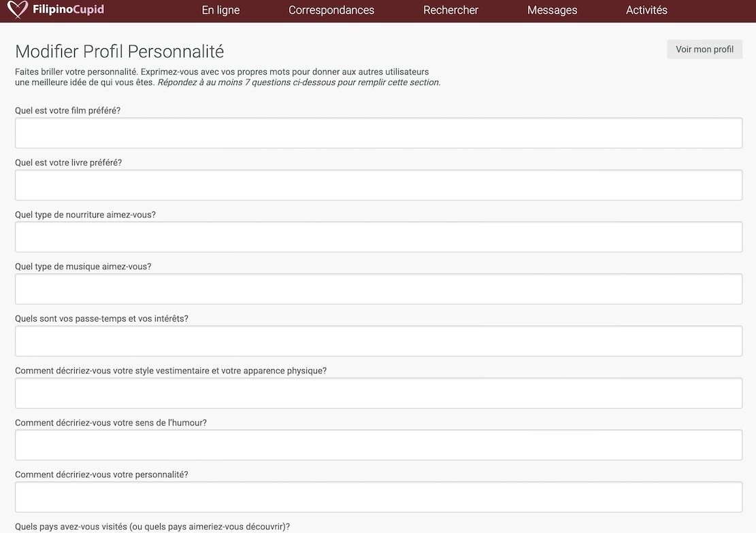Go to the Correspondances section
This screenshot has width=756, height=533.
pyautogui.click(x=331, y=10)
